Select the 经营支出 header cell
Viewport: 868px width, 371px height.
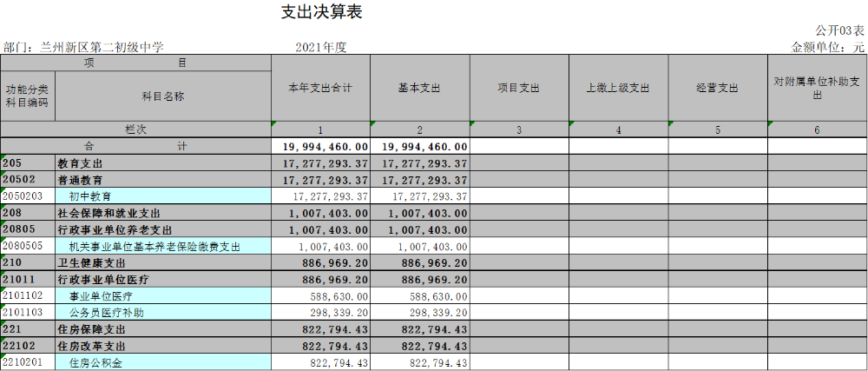717,89
